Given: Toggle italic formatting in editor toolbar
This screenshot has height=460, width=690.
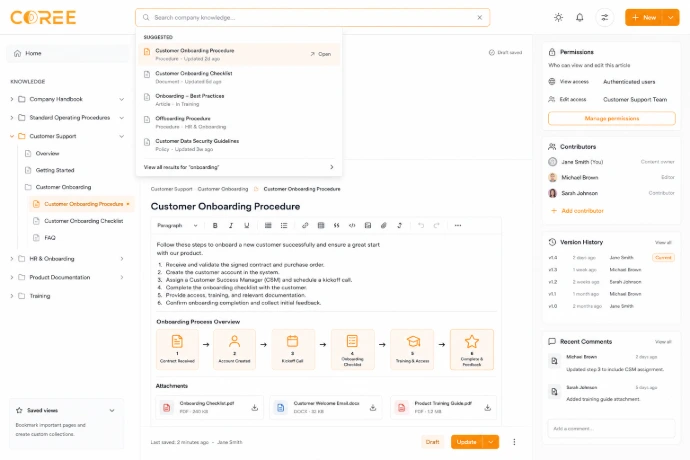Looking at the screenshot, I should coord(231,225).
